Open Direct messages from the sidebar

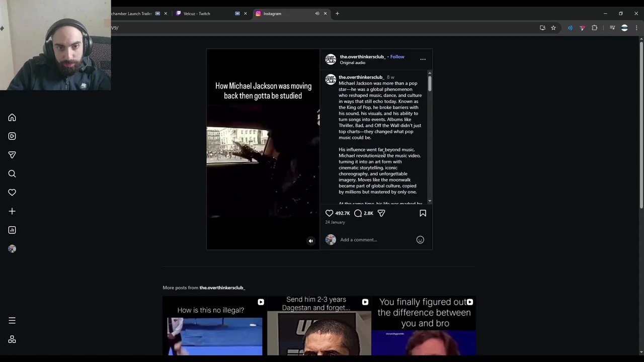tap(12, 155)
